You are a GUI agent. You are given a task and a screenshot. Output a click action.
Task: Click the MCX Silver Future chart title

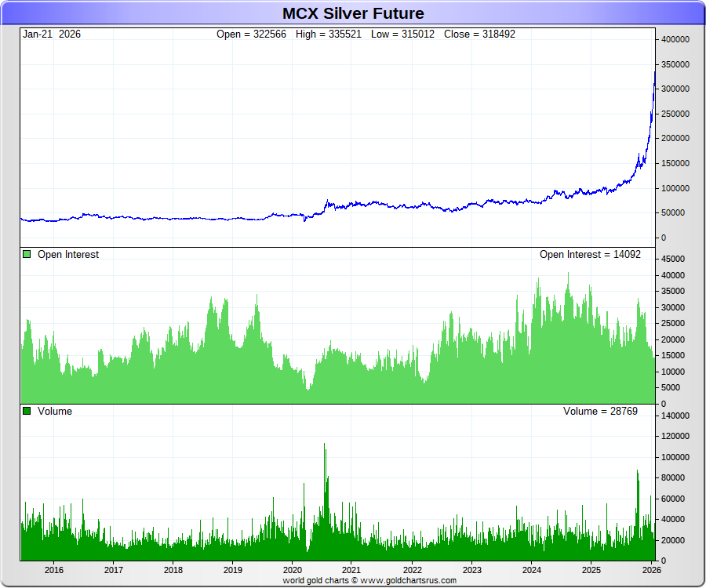(x=353, y=13)
